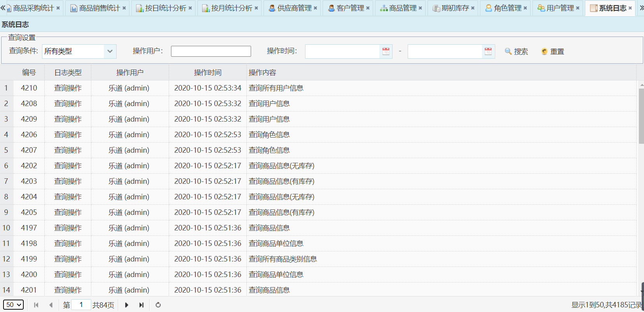Close the 供应商管理 tab

coord(315,8)
